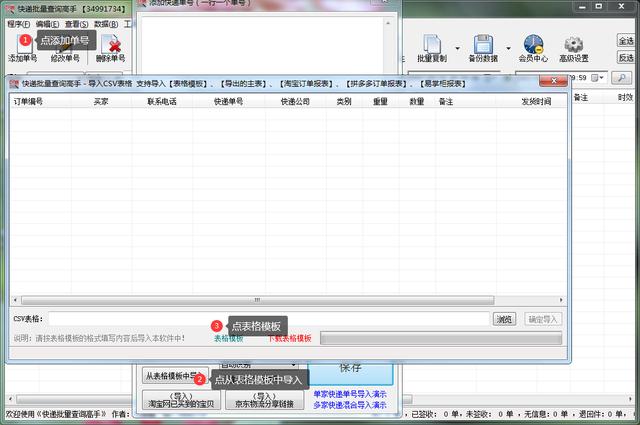Click the import table scrollbar right arrow
The image size is (640, 425).
click(561, 300)
